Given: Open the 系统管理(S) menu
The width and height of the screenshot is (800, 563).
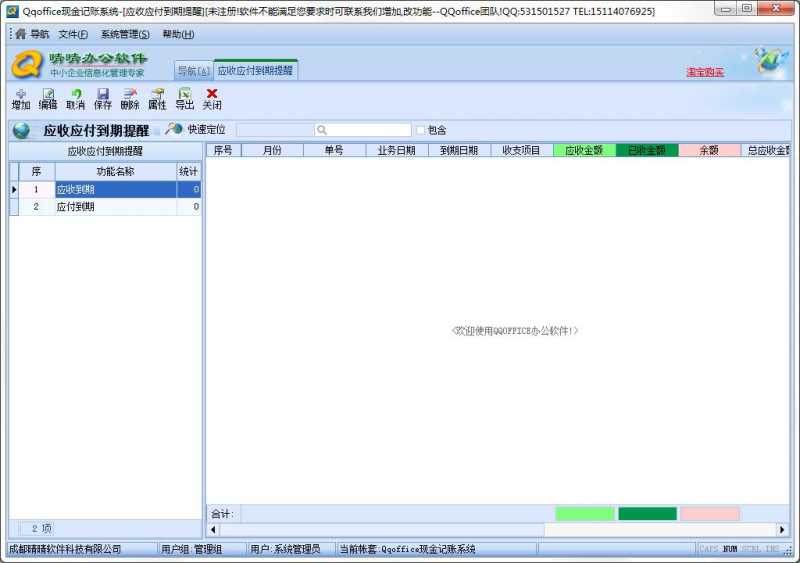Looking at the screenshot, I should pyautogui.click(x=125, y=34).
